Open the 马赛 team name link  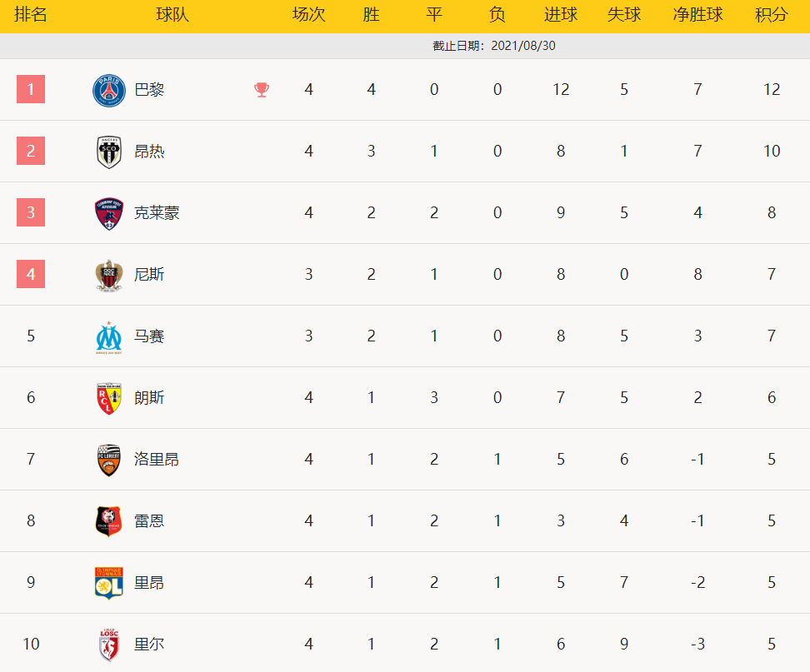tap(149, 336)
